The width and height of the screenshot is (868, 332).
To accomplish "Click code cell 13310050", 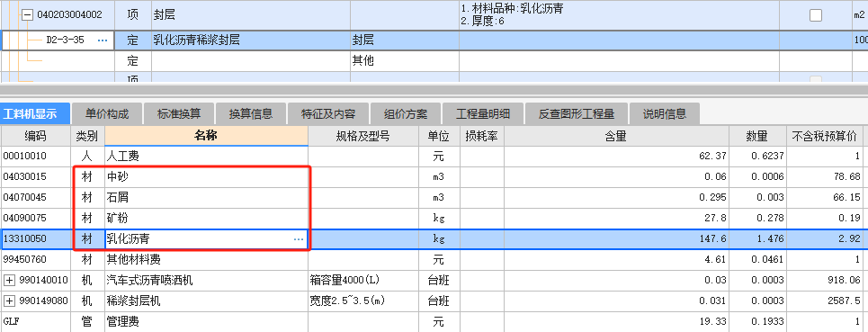I will pyautogui.click(x=36, y=239).
